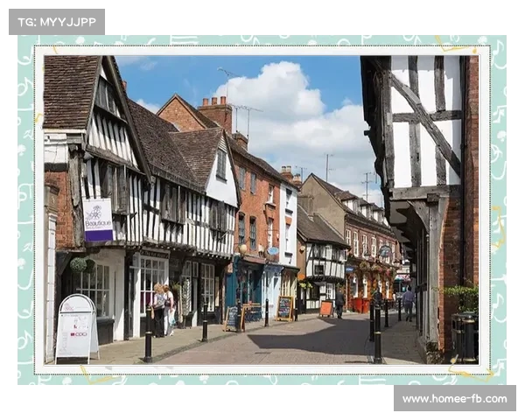
Task: Click the Beautique hanging shop sign
Action: coord(97,219)
